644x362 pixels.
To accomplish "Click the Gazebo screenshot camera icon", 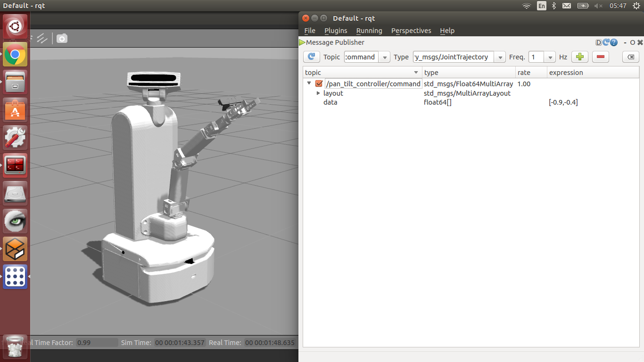I will (x=62, y=39).
